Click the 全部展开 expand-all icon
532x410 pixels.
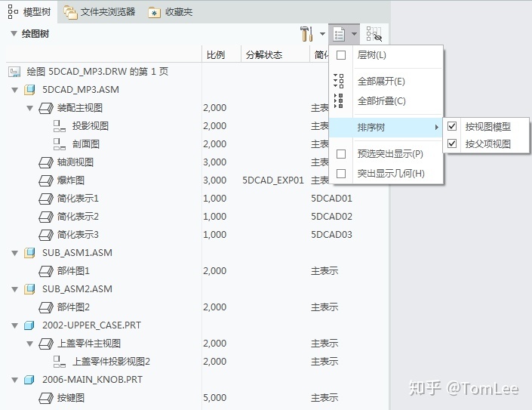click(x=339, y=81)
